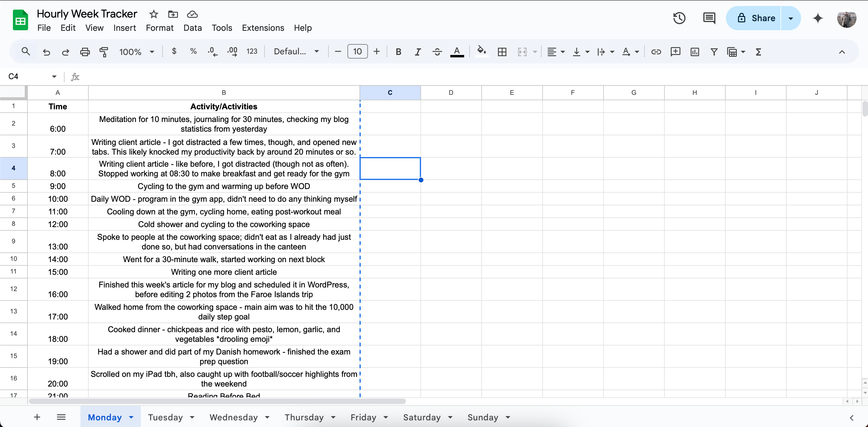Click the insert chart icon

pos(695,52)
